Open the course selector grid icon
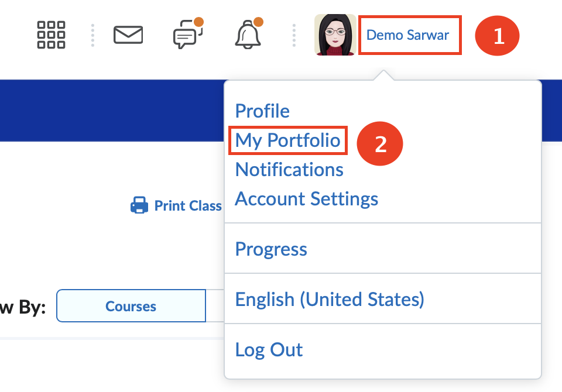The width and height of the screenshot is (562, 392). (52, 35)
